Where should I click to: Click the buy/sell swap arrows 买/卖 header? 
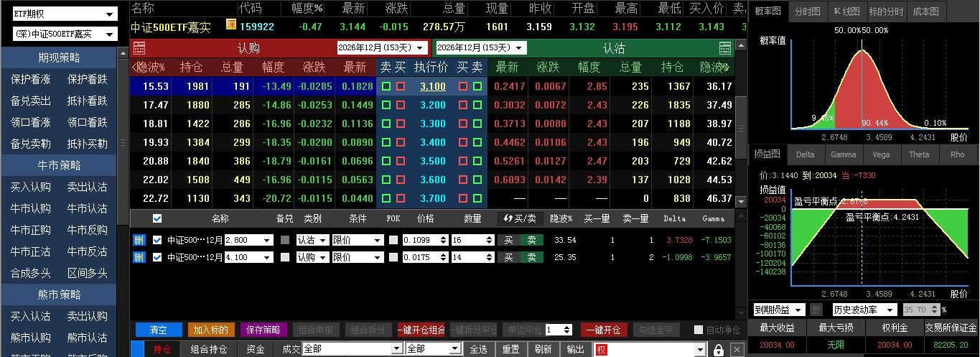[x=521, y=218]
